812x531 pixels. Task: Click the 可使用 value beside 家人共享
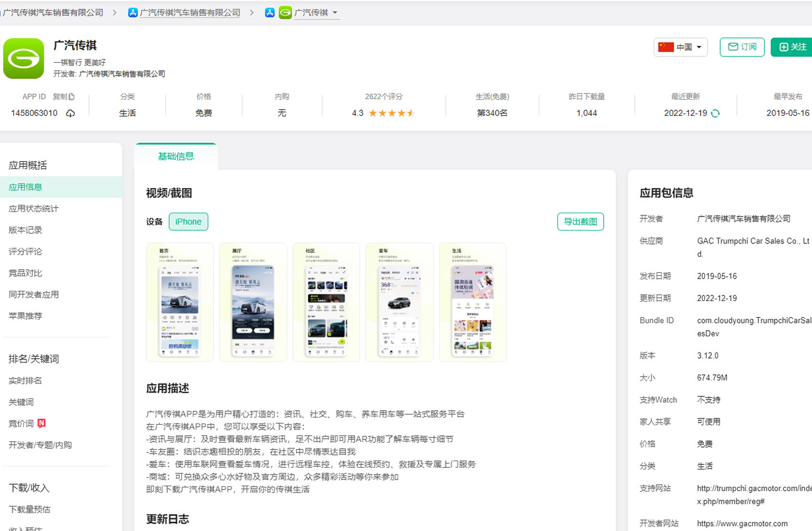pos(709,422)
